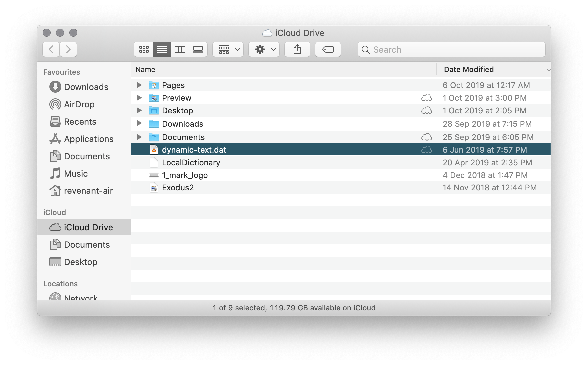Download dynamic-text.dat from iCloud
The height and width of the screenshot is (365, 588).
tap(427, 150)
